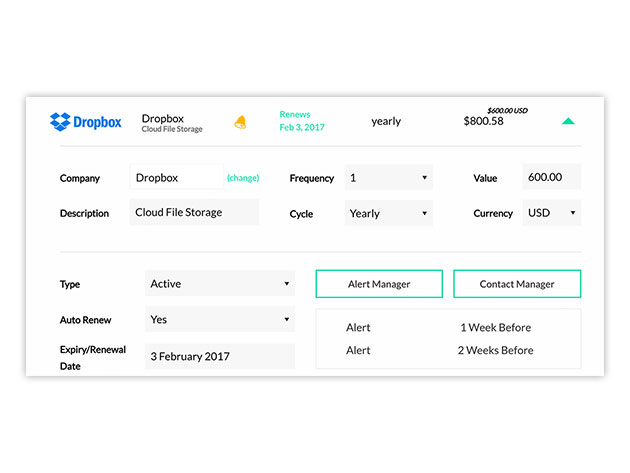Focus the Company field containing Dropbox
The image size is (630, 473).
176,177
